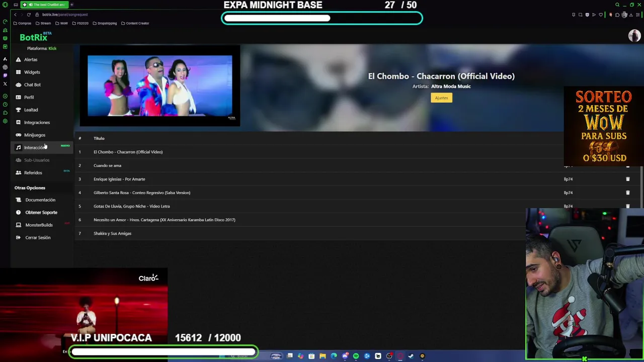The width and height of the screenshot is (644, 362).
Task: Open the Perfil page
Action: [29, 97]
